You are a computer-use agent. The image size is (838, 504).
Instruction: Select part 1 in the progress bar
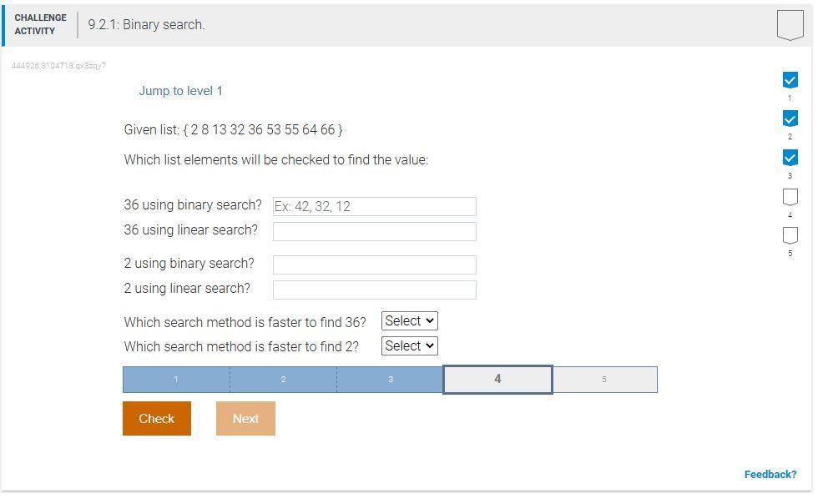[x=176, y=379]
